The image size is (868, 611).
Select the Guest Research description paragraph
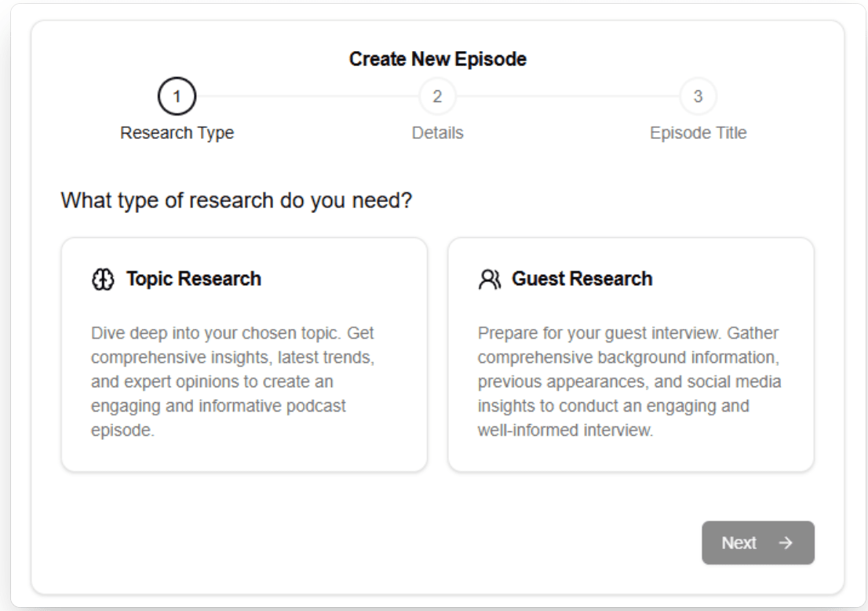(629, 382)
